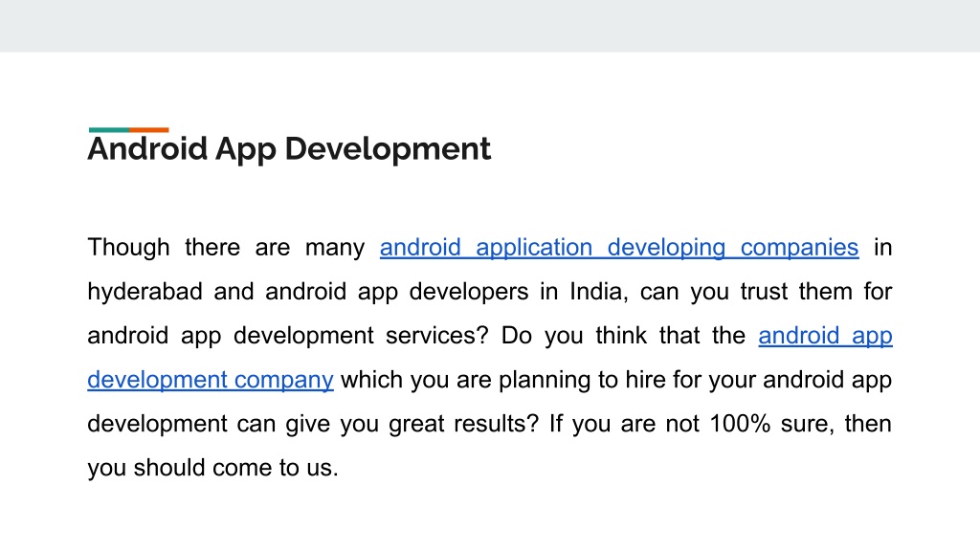Click the word "hyderabad" in the paragraph

[145, 292]
